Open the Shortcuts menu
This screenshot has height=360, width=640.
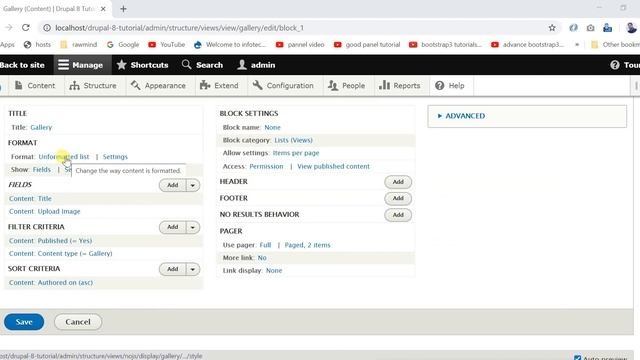tap(142, 65)
